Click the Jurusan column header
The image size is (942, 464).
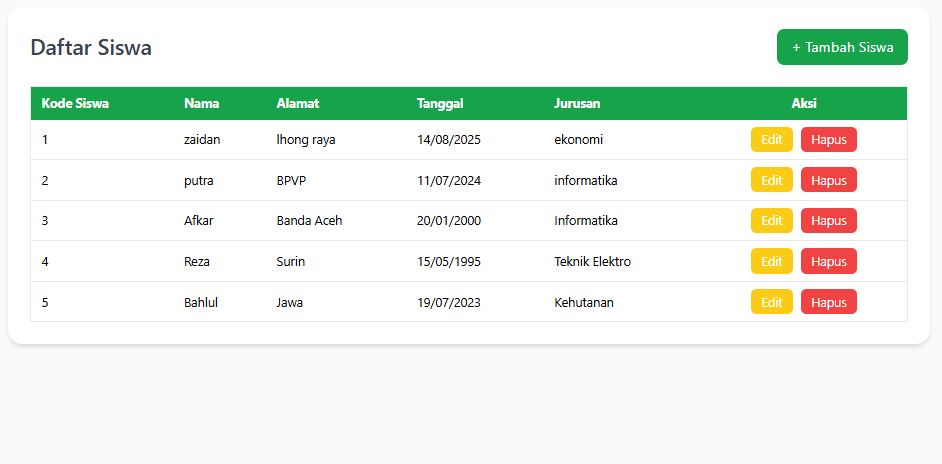click(577, 103)
